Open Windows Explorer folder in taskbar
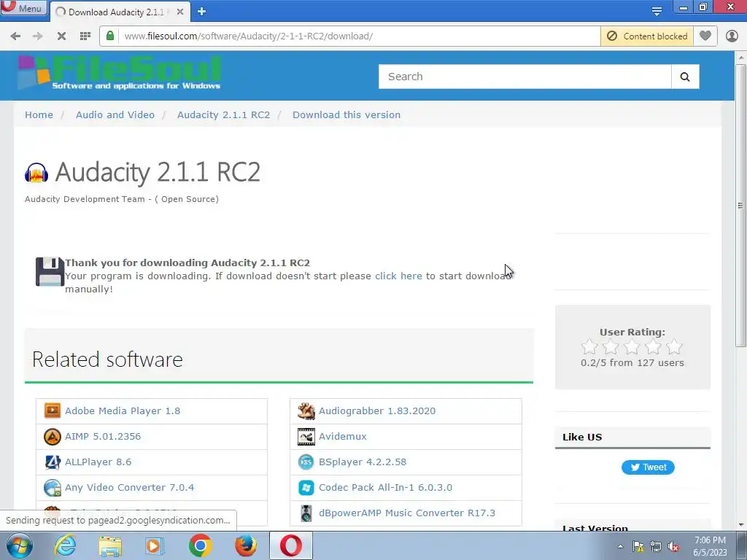747x560 pixels. (x=110, y=546)
